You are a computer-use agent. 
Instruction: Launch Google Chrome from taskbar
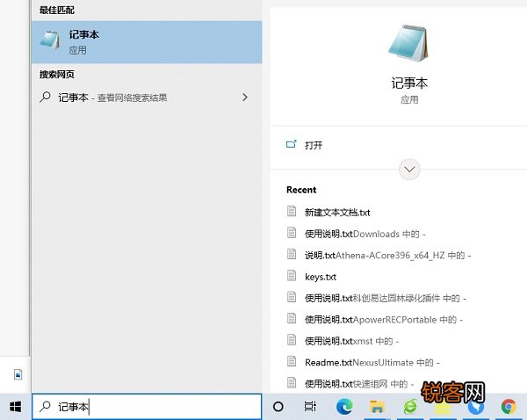(509, 406)
